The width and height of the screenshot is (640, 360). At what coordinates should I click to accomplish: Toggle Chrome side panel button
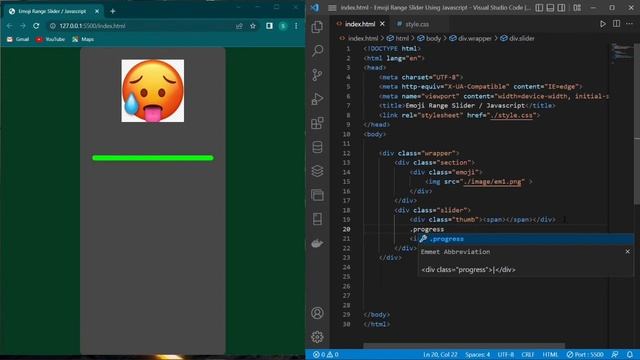(269, 26)
